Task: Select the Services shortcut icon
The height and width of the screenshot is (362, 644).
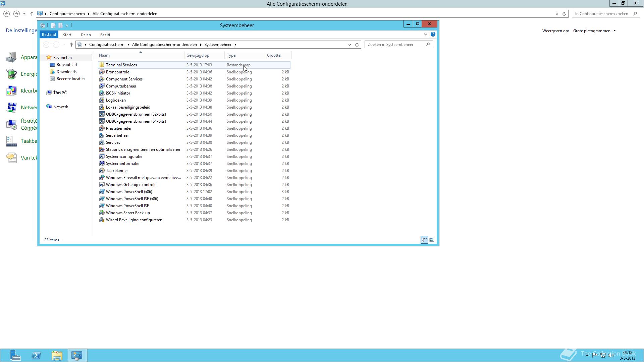Action: 102,142
